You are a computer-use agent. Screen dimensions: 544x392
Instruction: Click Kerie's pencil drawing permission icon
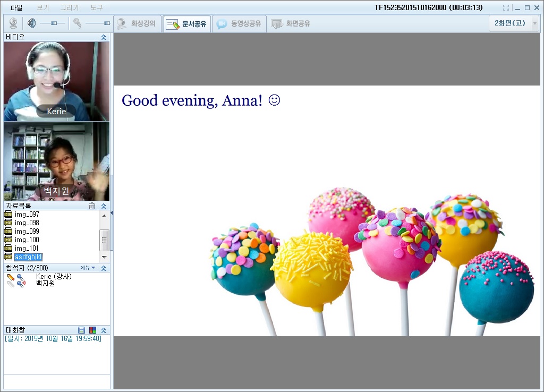tap(11, 277)
